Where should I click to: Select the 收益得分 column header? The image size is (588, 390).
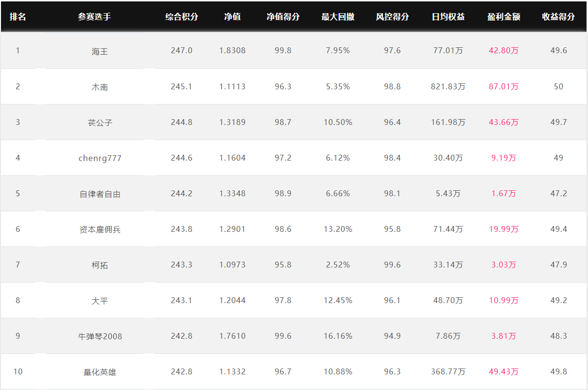(558, 17)
